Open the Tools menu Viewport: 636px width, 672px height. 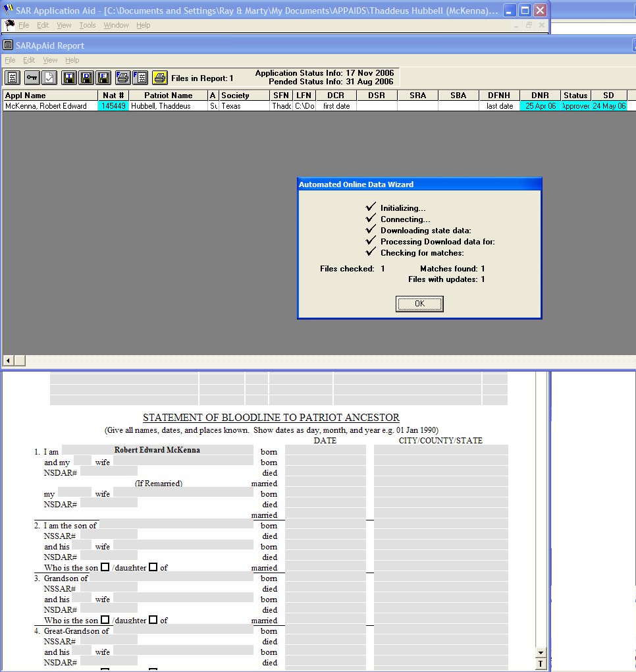(87, 25)
